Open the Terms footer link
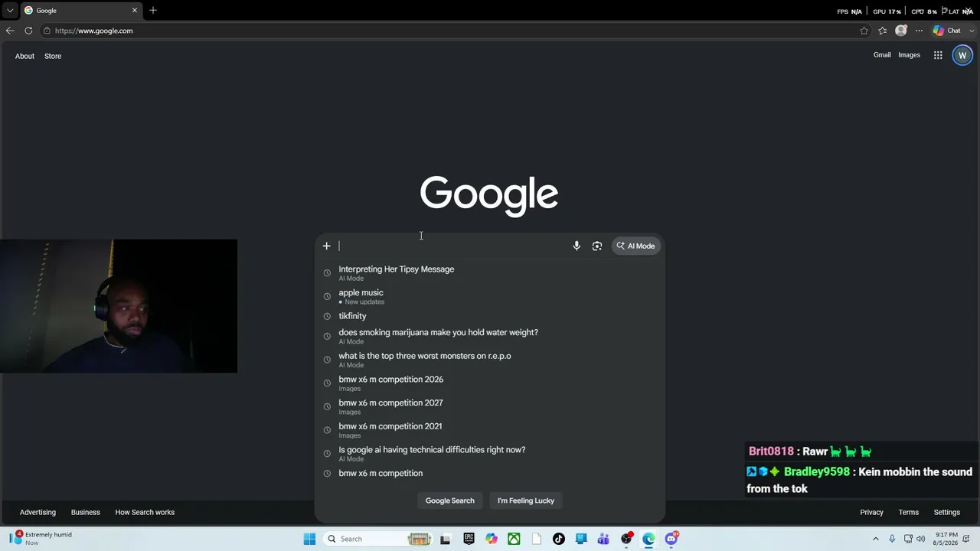Viewport: 980px width, 551px height. (909, 512)
